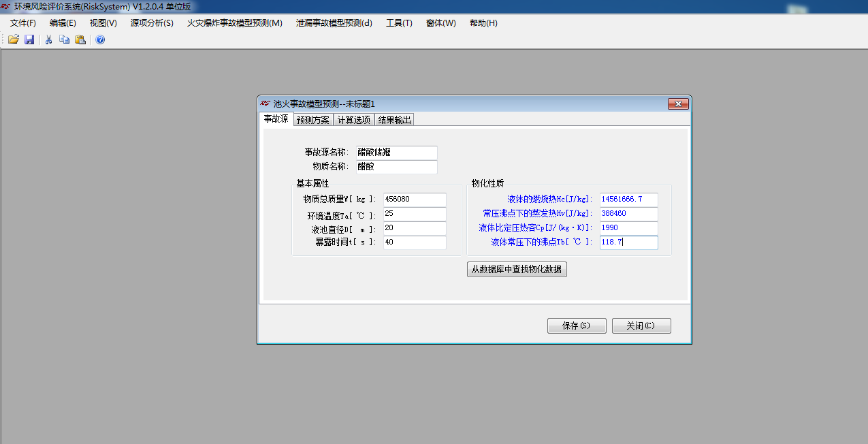
Task: Click the Open file toolbar icon
Action: coord(14,40)
